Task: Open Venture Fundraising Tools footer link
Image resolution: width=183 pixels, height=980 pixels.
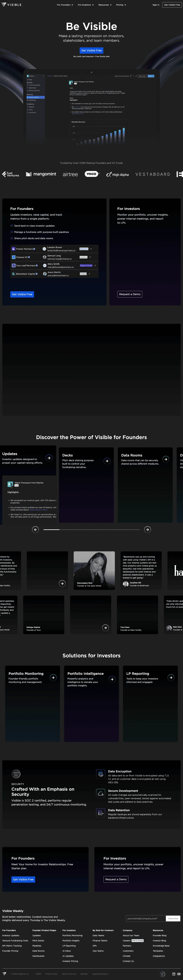Action: tap(15, 940)
